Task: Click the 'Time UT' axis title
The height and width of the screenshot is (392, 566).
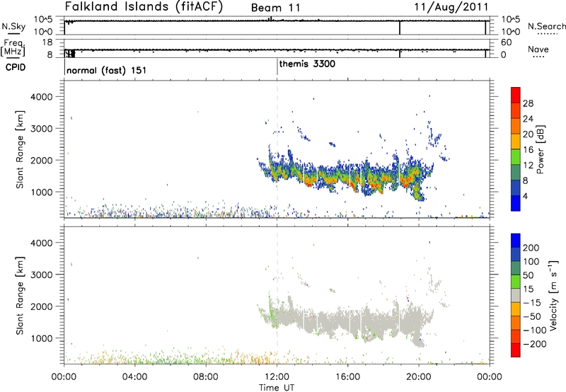Action: [277, 388]
